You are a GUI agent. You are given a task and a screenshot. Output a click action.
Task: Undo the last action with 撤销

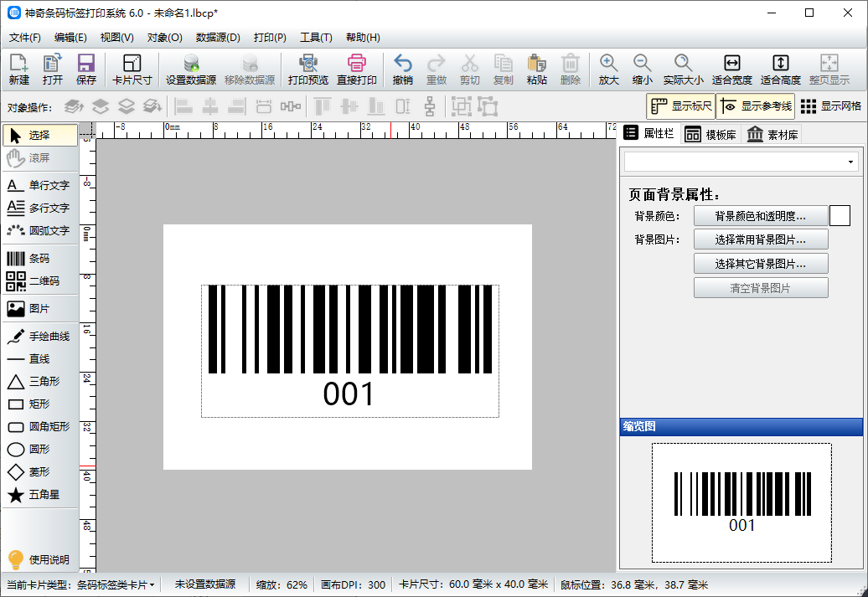click(x=402, y=69)
